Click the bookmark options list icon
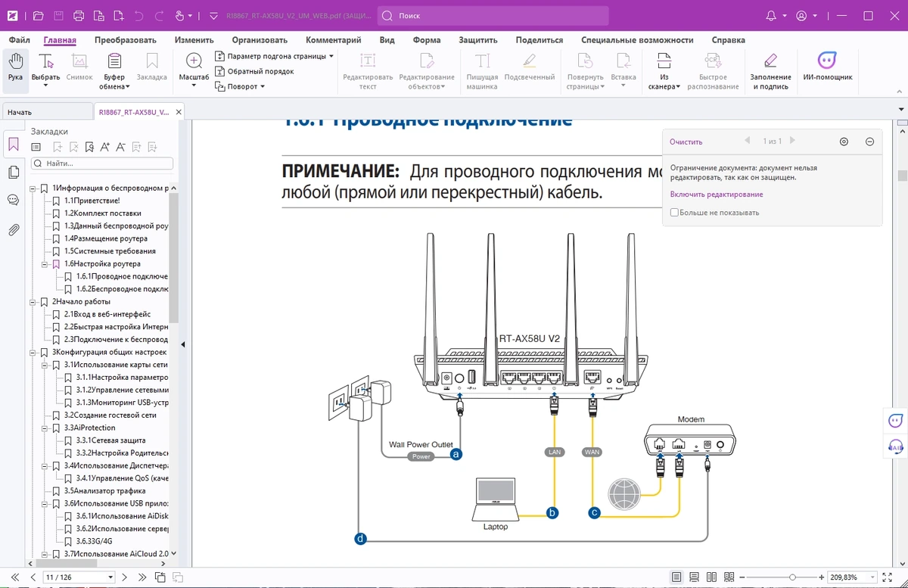 tap(36, 147)
